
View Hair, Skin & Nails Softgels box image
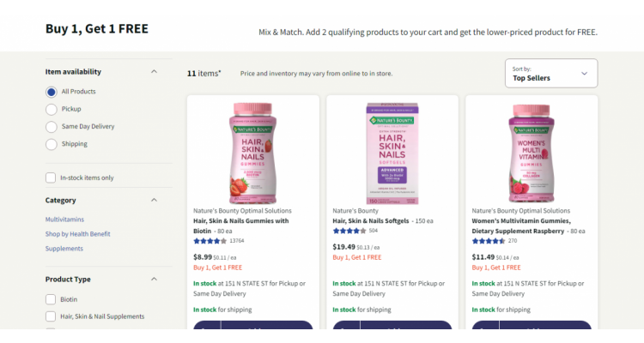(x=392, y=153)
